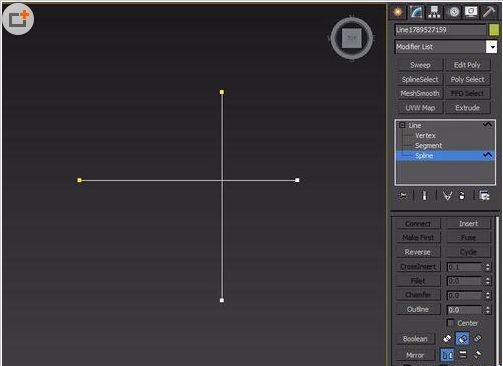Screen dimensions: 503x366
Task: Apply the MeshSmooth modifier
Action: pyautogui.click(x=420, y=93)
